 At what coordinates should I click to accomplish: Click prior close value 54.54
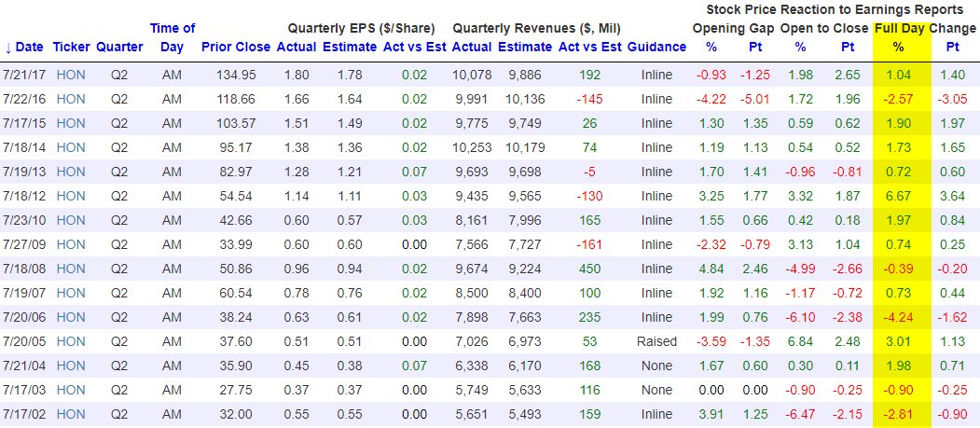[236, 196]
